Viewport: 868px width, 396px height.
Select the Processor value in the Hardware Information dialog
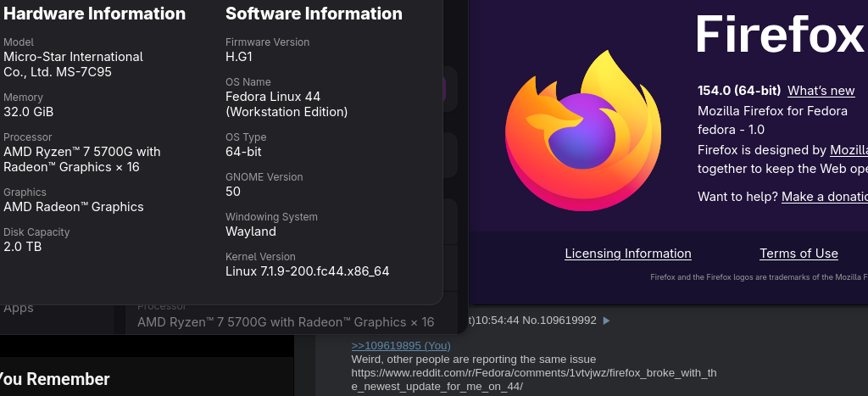82,159
